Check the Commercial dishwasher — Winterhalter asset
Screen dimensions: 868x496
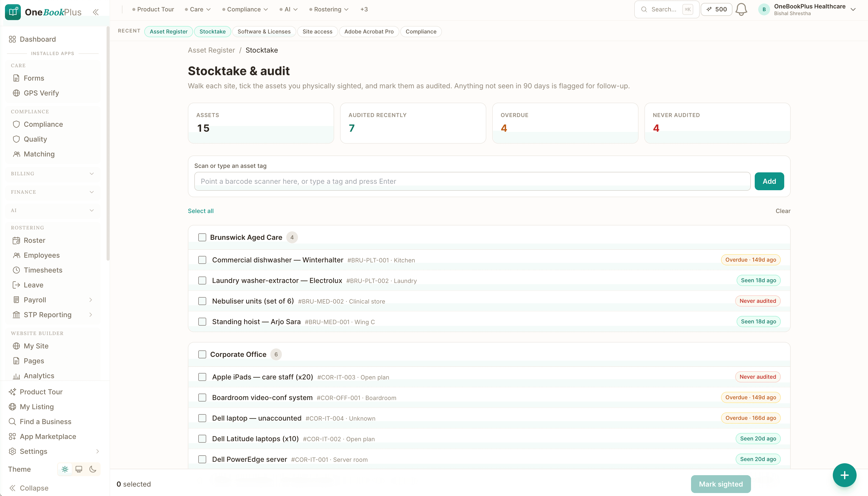click(202, 260)
